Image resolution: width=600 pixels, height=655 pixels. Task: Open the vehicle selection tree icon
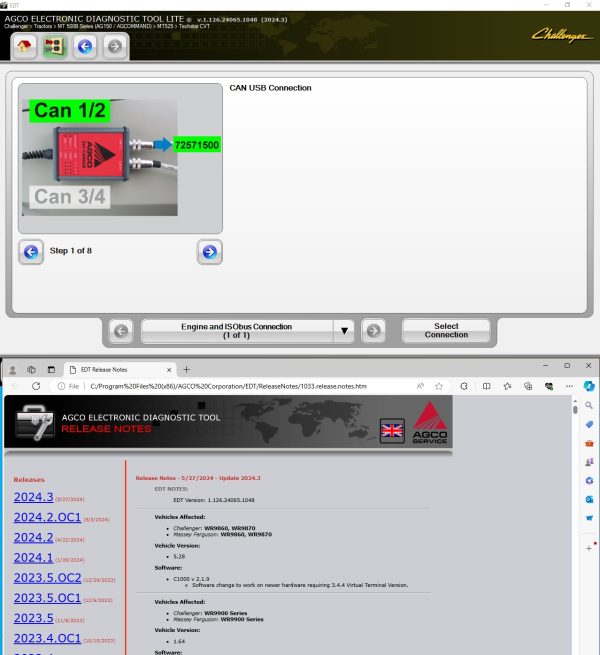pos(55,46)
